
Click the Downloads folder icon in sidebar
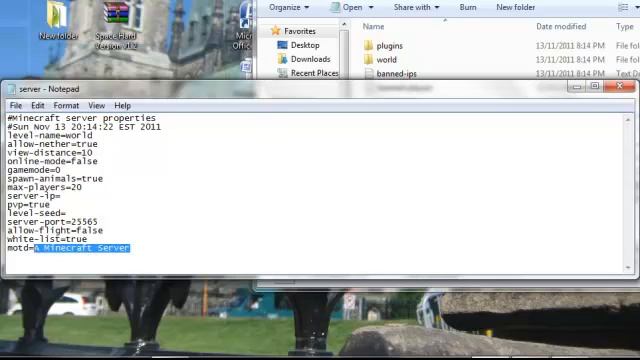[282, 59]
